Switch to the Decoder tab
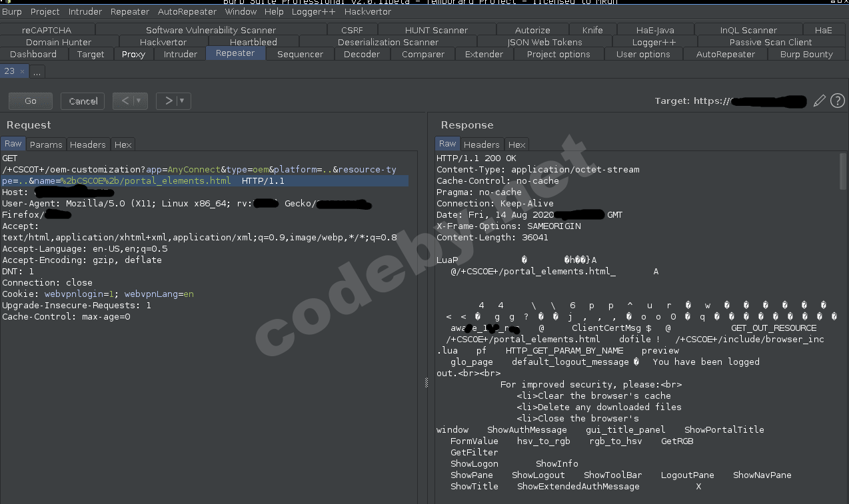This screenshot has width=849, height=504. (362, 54)
